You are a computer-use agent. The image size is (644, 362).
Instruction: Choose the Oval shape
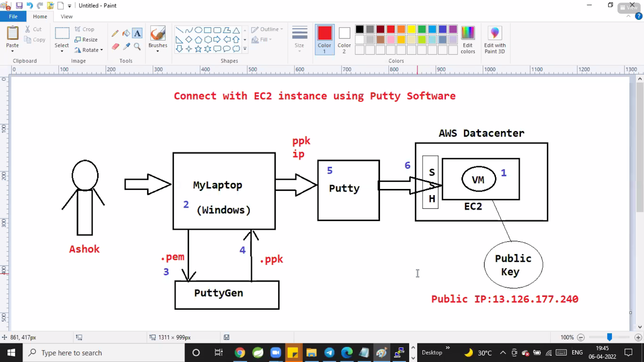pyautogui.click(x=198, y=30)
